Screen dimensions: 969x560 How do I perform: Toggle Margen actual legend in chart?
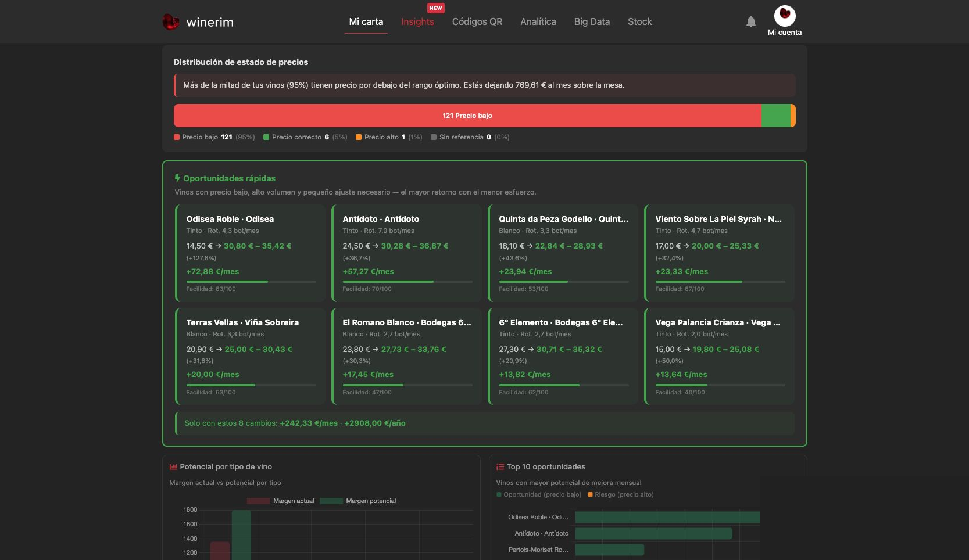click(281, 501)
